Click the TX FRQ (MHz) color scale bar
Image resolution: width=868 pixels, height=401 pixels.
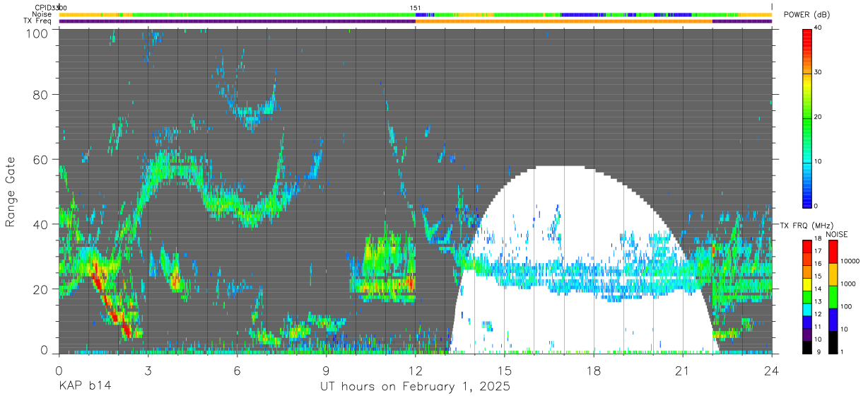pos(808,296)
